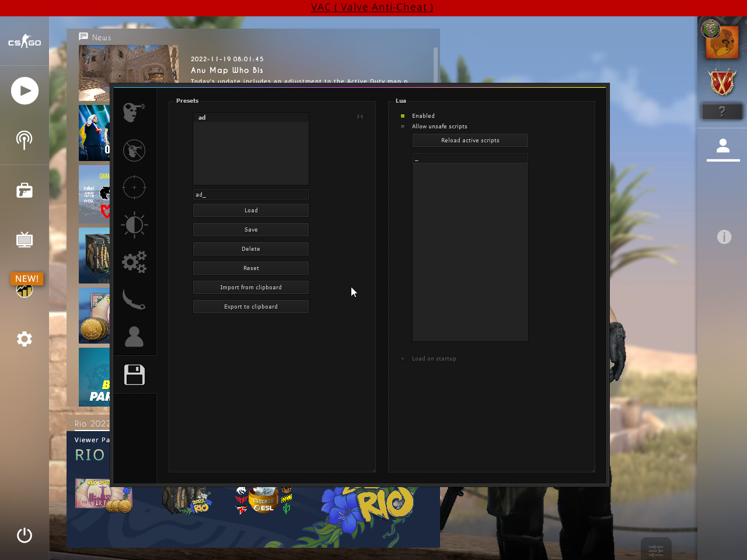Open the Watch TV icon in sidebar
The height and width of the screenshot is (560, 747).
(25, 240)
